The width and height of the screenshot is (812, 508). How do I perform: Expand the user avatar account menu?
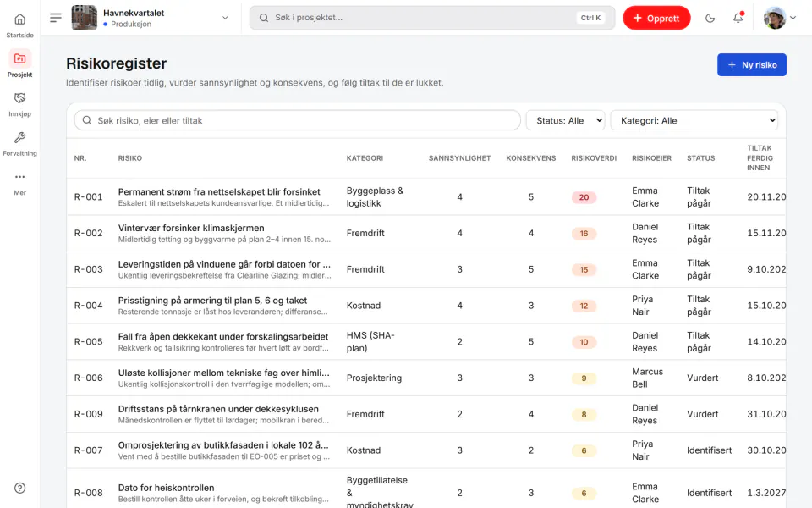click(779, 18)
